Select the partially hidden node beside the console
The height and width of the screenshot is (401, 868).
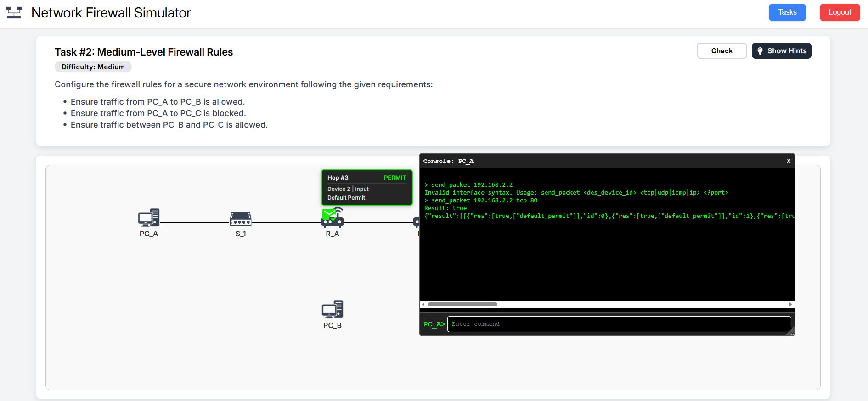point(416,223)
